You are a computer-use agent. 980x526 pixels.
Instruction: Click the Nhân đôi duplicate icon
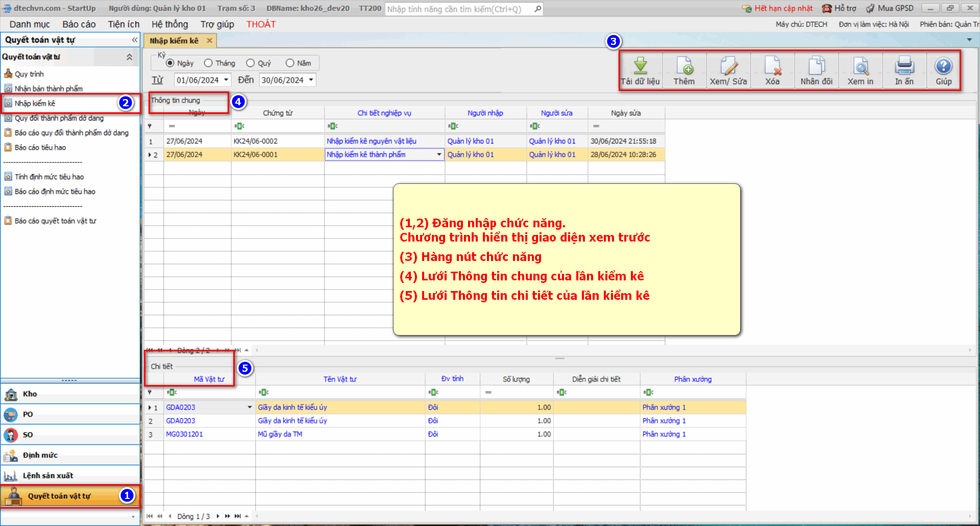tap(816, 66)
